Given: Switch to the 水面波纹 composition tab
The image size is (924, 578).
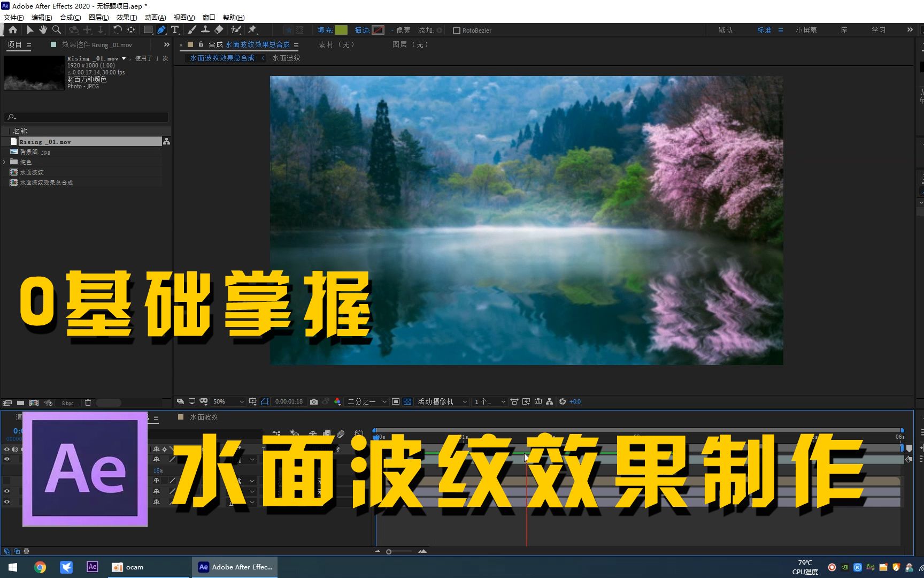Looking at the screenshot, I should [286, 58].
